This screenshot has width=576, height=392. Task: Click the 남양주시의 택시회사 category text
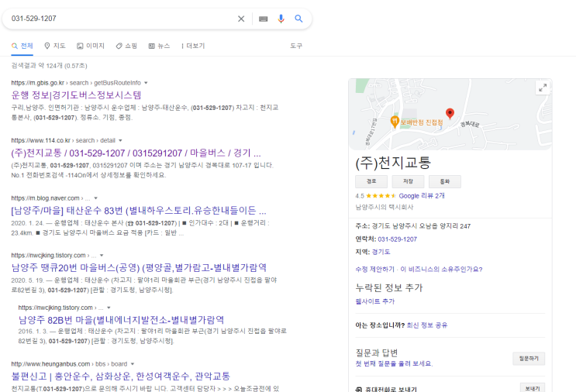coord(385,207)
